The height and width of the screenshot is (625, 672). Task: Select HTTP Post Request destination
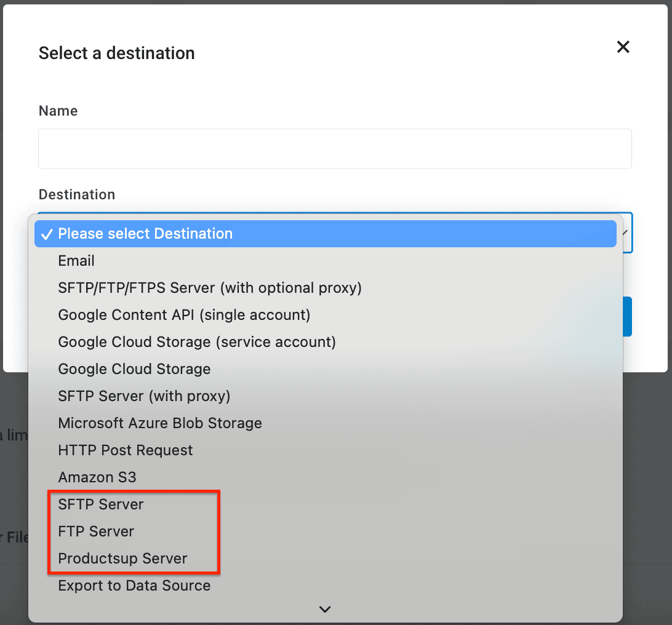click(x=126, y=450)
